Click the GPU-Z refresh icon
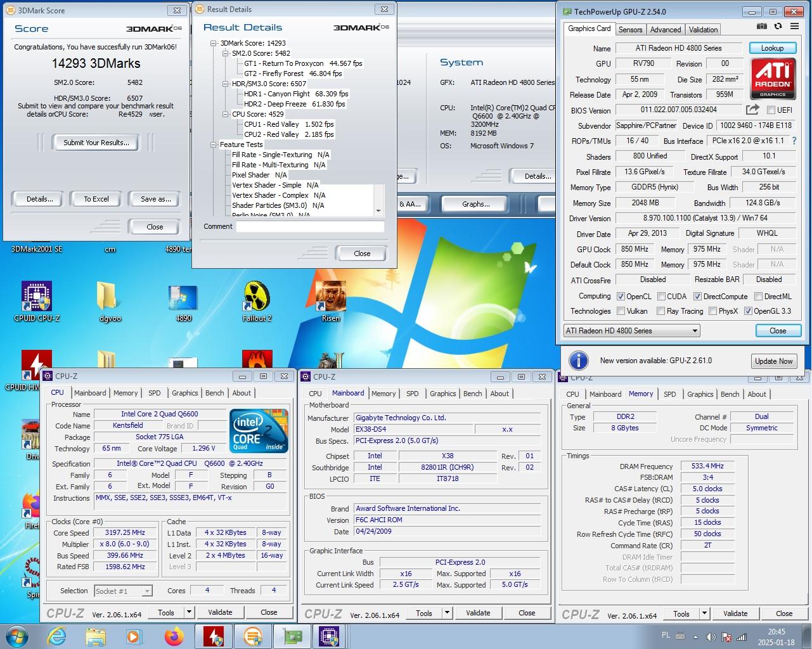Screen dimensions: 812x649 tap(778, 27)
